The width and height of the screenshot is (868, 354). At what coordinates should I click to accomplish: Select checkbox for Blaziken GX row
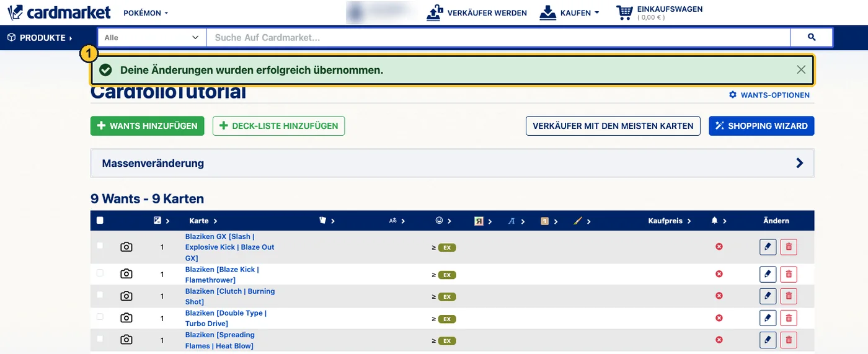pyautogui.click(x=100, y=246)
